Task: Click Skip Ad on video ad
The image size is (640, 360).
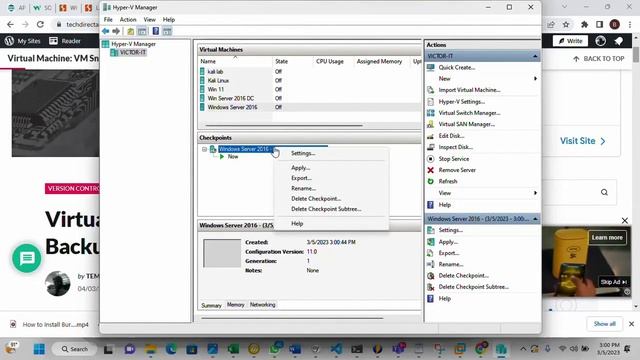Action: click(613, 282)
